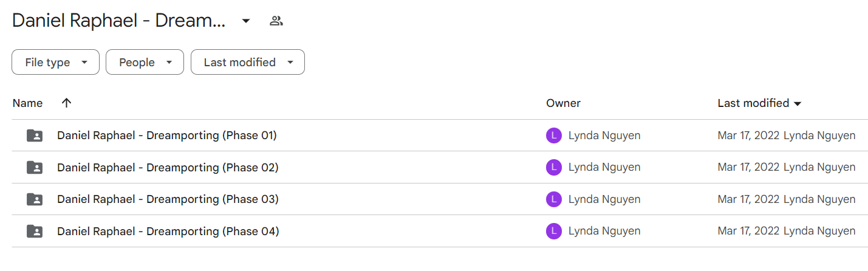The height and width of the screenshot is (271, 868).
Task: Click the shared people icon beside folder title
Action: click(276, 21)
